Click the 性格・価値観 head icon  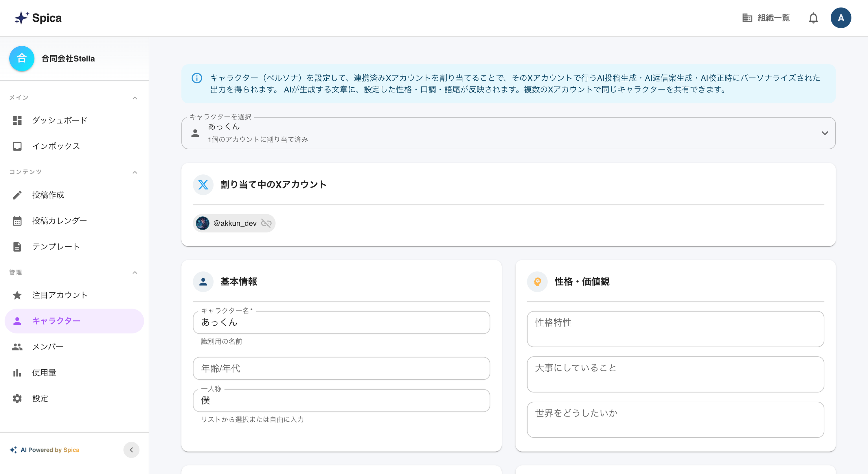point(538,282)
